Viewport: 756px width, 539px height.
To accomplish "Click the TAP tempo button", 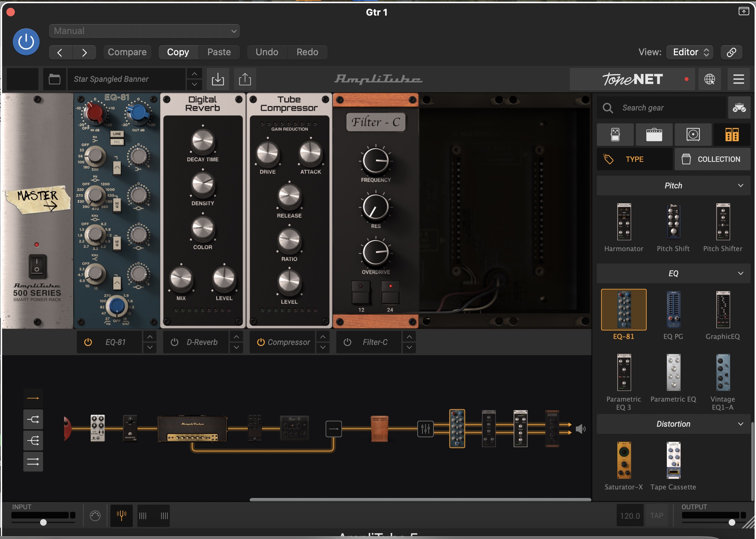I will [x=657, y=516].
